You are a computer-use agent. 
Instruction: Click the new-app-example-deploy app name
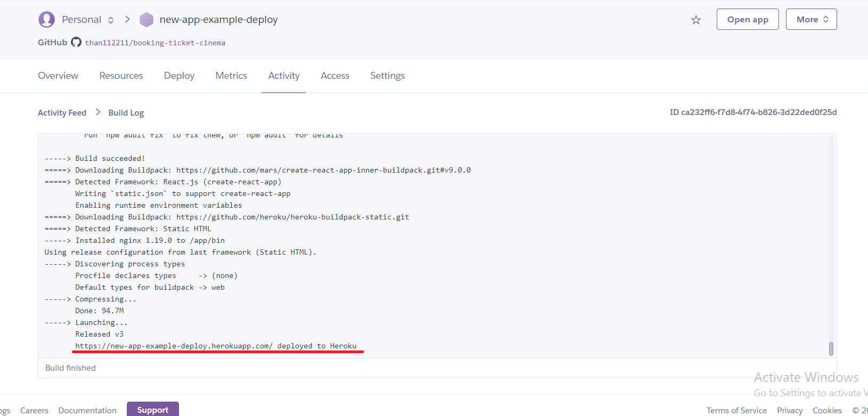(x=218, y=20)
